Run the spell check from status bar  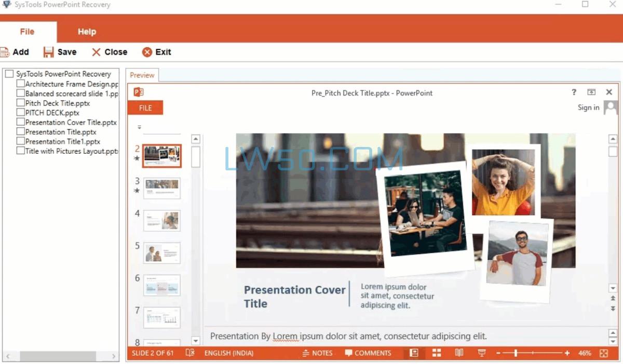pyautogui.click(x=189, y=353)
